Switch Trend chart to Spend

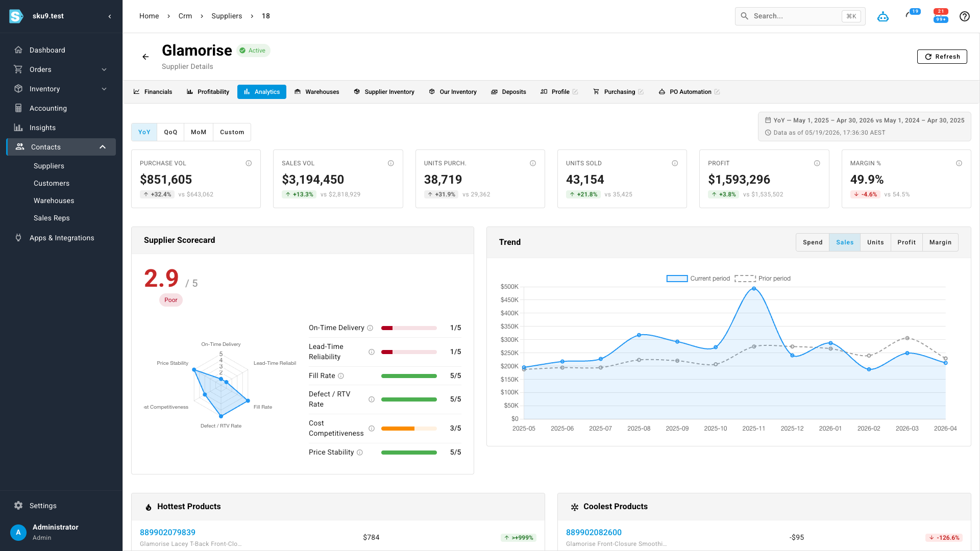pos(813,242)
